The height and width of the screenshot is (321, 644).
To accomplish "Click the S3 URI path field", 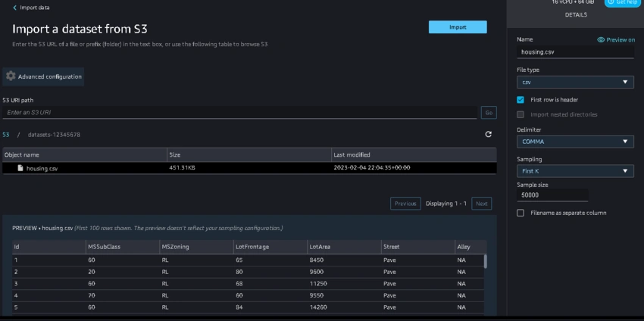I will click(239, 113).
